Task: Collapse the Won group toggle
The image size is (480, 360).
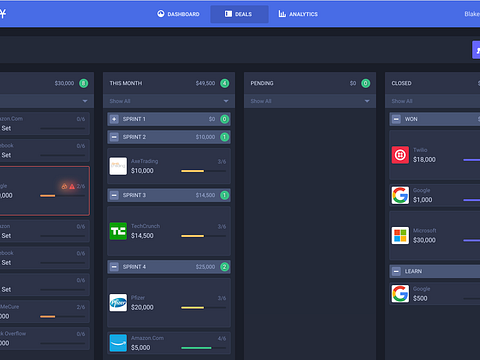Action: click(396, 119)
